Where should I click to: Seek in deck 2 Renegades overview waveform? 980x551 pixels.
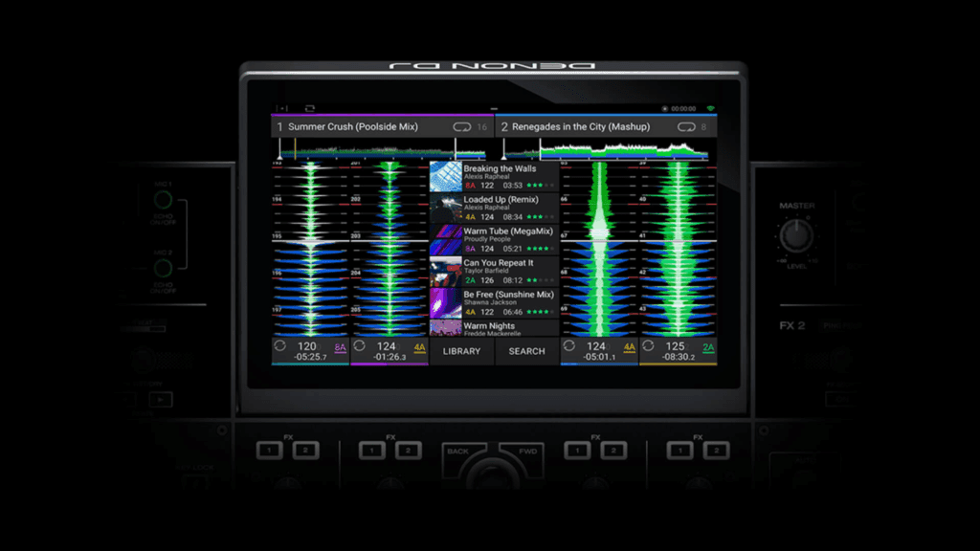click(606, 150)
